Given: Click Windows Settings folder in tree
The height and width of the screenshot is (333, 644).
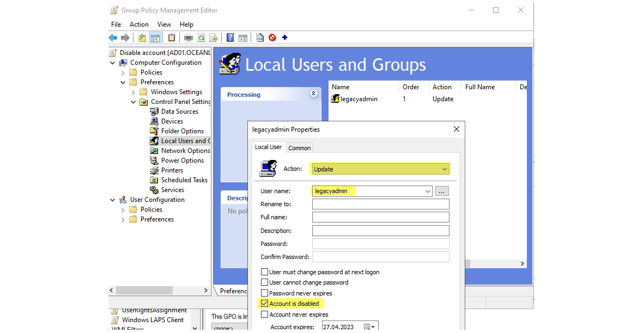Looking at the screenshot, I should coord(176,92).
